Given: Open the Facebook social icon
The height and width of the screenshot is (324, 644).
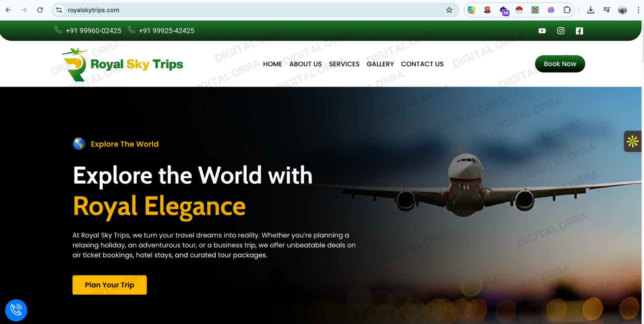Looking at the screenshot, I should point(579,31).
